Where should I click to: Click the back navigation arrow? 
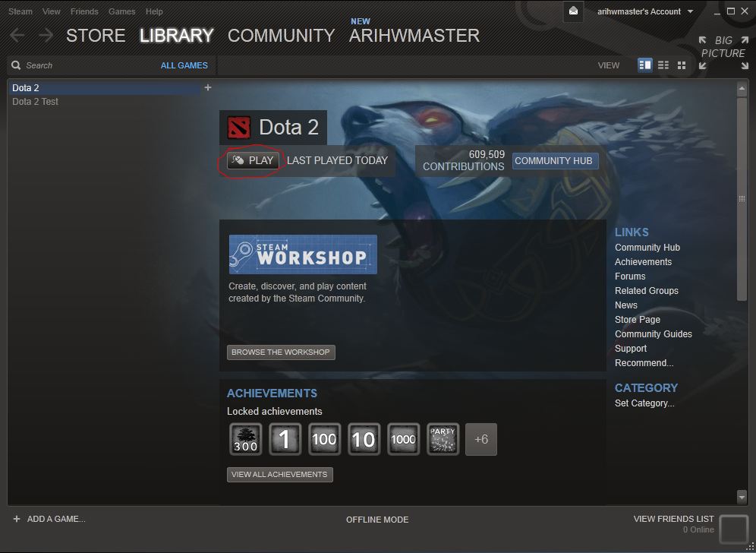[17, 34]
